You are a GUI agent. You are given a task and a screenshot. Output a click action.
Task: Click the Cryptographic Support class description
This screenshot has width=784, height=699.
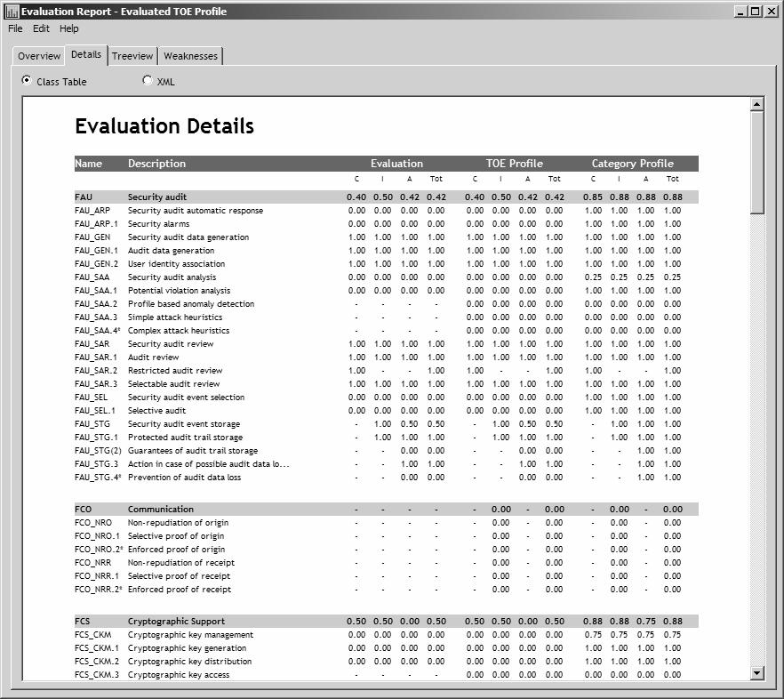tap(177, 622)
